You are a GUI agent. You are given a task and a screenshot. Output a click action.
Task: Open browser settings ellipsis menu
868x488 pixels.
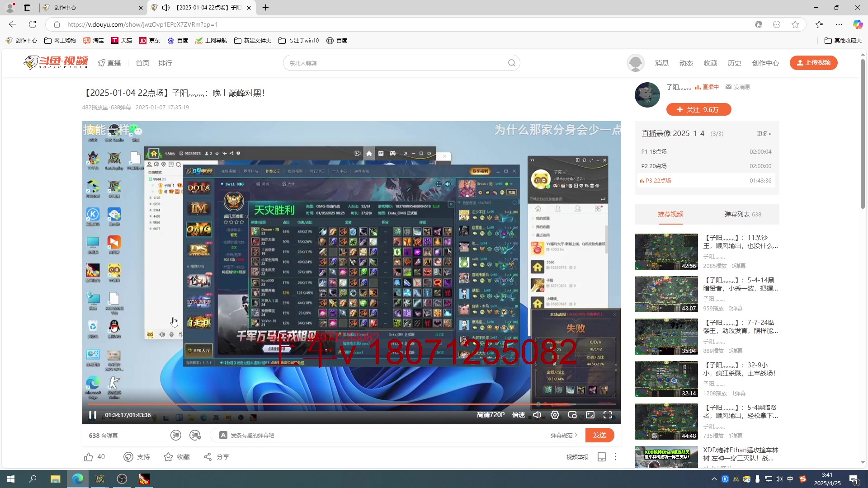coord(839,24)
